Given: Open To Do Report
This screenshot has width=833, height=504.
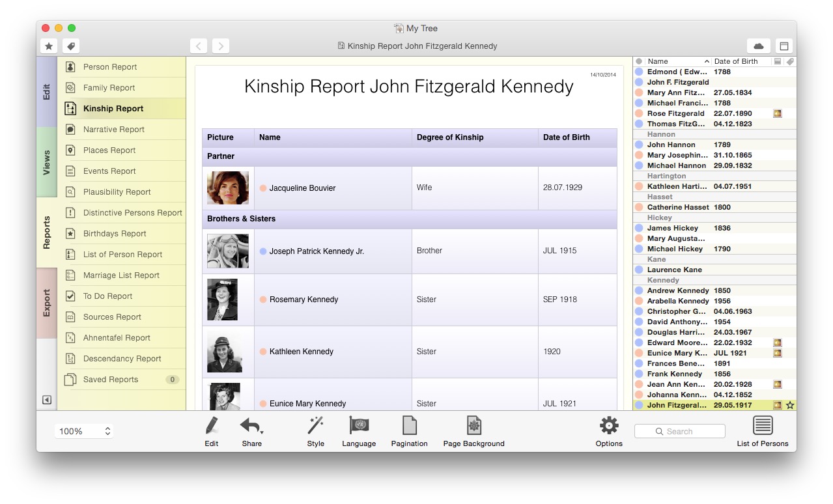Looking at the screenshot, I should 122,296.
